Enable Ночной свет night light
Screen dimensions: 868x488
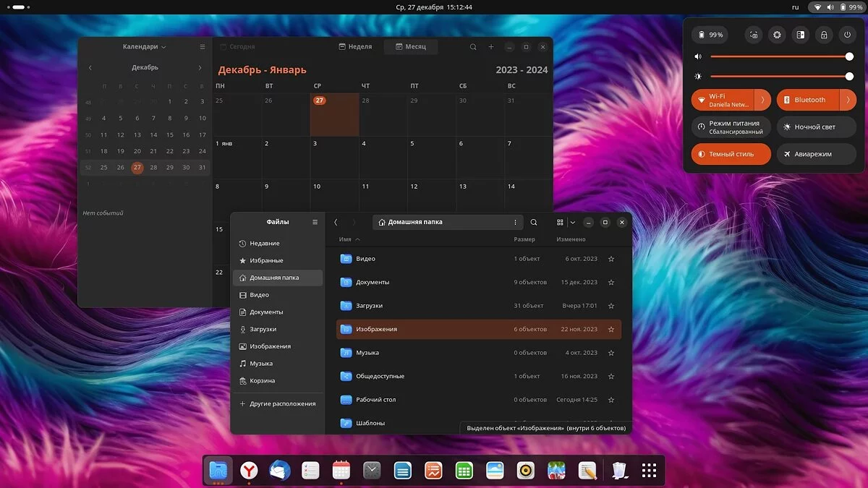tap(816, 127)
